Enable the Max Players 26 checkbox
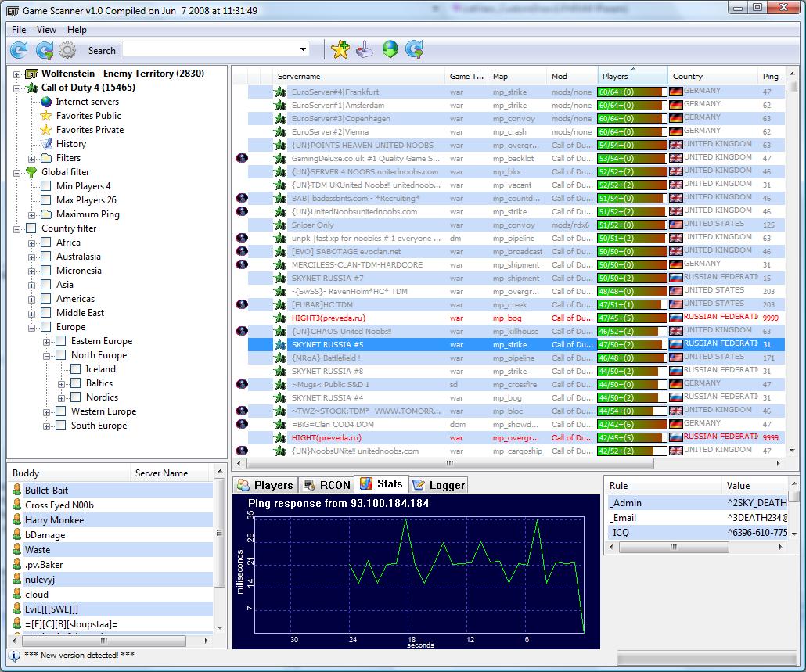This screenshot has height=672, width=806. coord(45,199)
